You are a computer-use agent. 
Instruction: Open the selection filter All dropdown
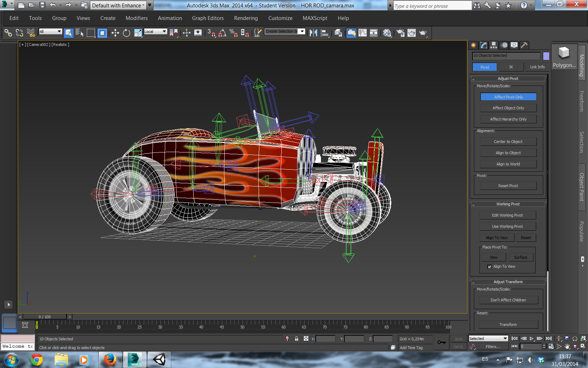click(50, 32)
